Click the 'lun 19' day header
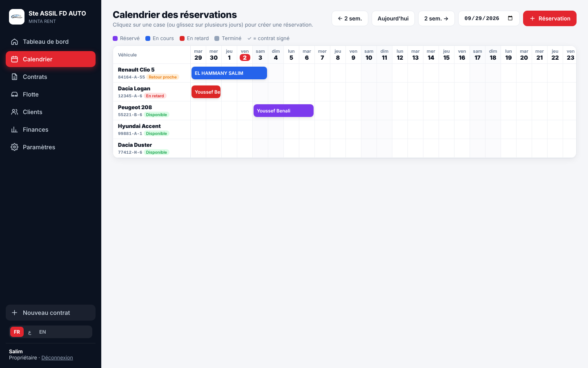The height and width of the screenshot is (368, 588). 508,55
